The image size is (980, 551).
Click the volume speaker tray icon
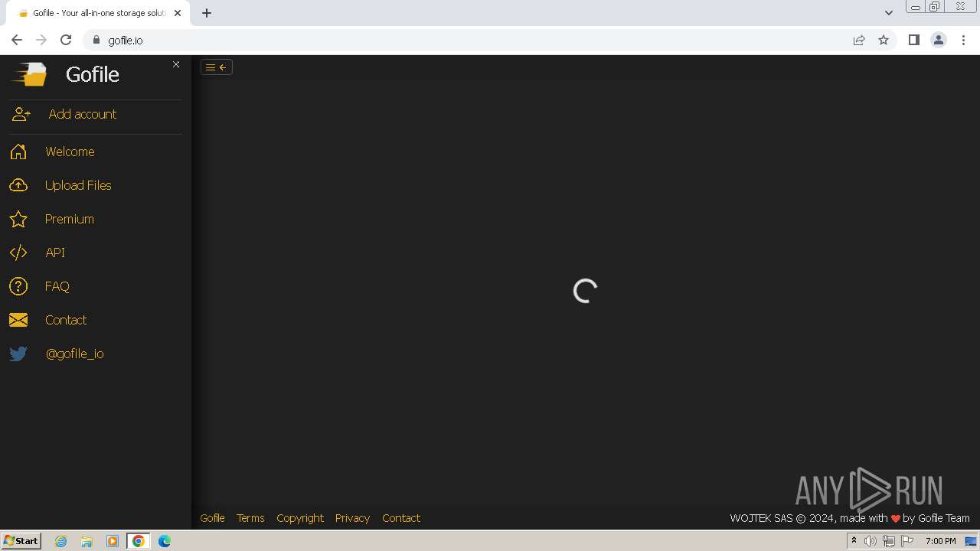pos(870,541)
